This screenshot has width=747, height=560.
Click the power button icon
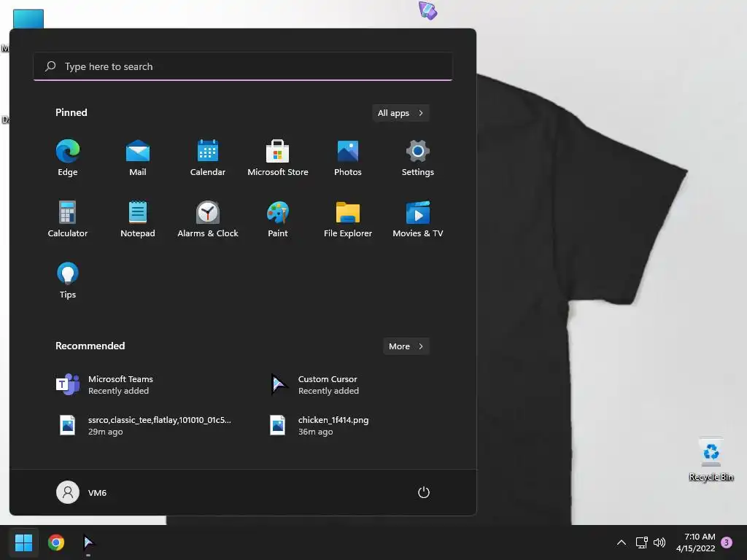tap(424, 492)
